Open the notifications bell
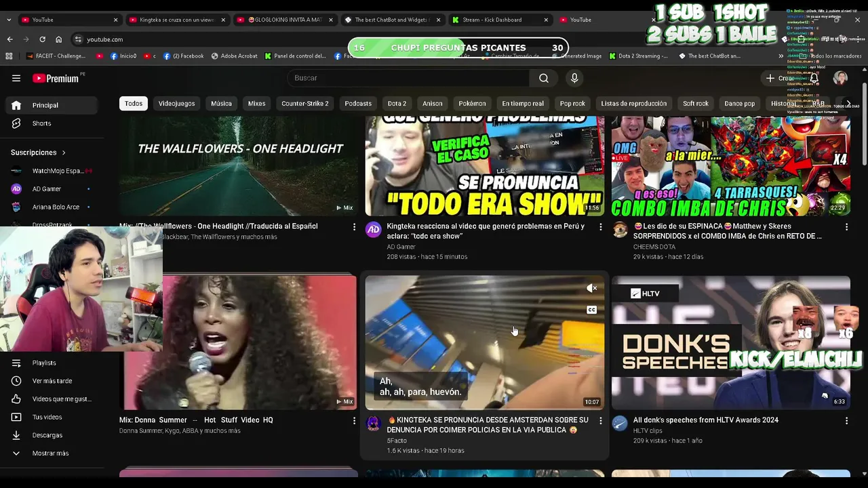868x488 pixels. [814, 78]
